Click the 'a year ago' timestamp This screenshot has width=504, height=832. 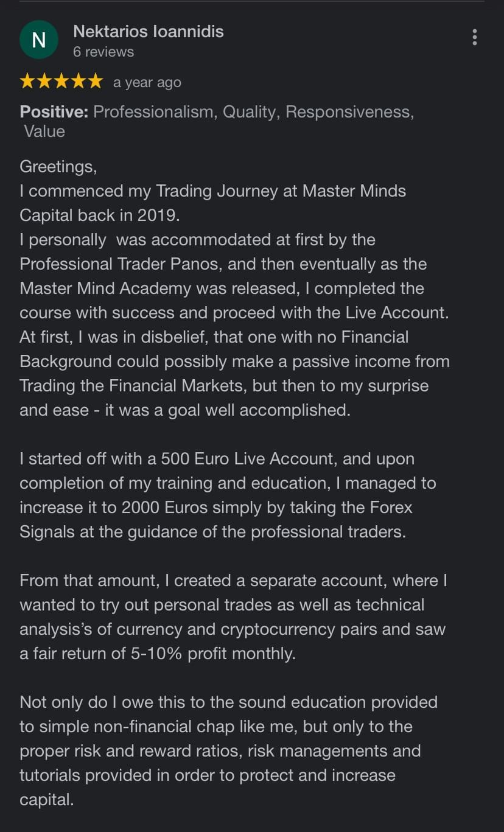pyautogui.click(x=147, y=82)
